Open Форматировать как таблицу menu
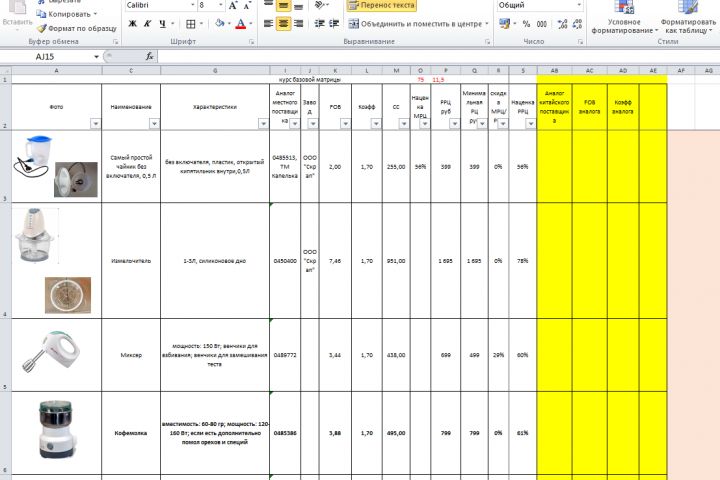The height and width of the screenshot is (480, 720). coord(688,17)
